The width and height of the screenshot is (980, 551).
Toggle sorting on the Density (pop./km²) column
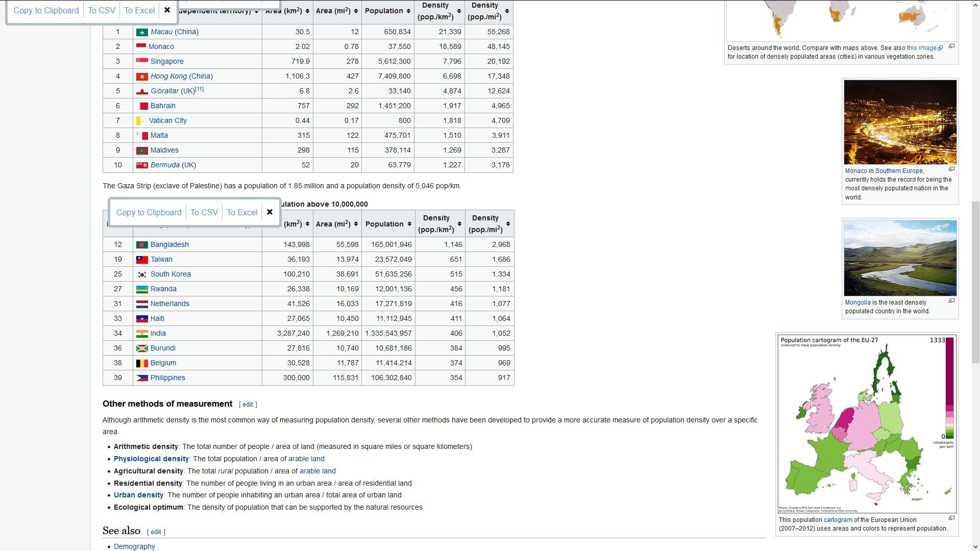[x=458, y=12]
